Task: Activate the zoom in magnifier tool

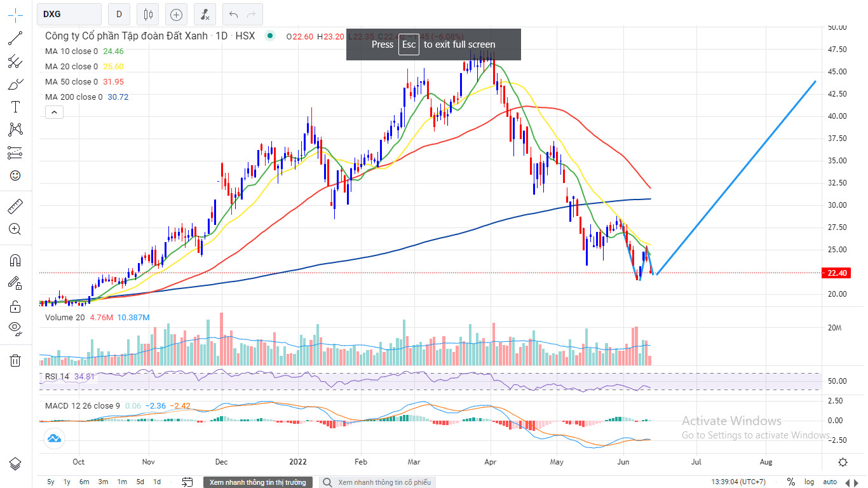Action: pyautogui.click(x=15, y=229)
